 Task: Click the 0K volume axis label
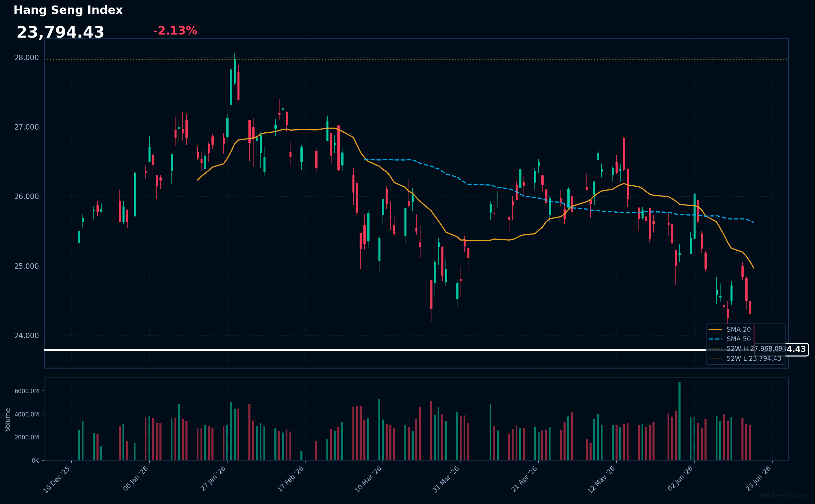click(35, 460)
